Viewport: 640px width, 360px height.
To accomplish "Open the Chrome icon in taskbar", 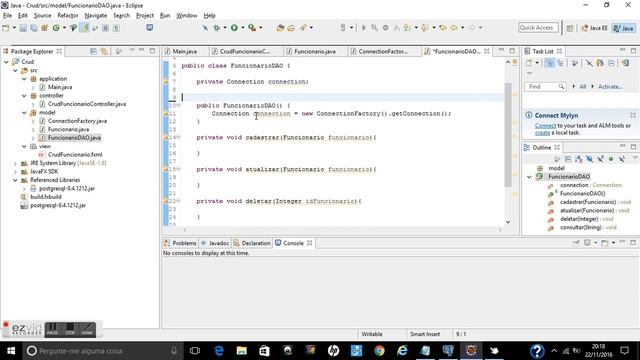I will coord(379,351).
